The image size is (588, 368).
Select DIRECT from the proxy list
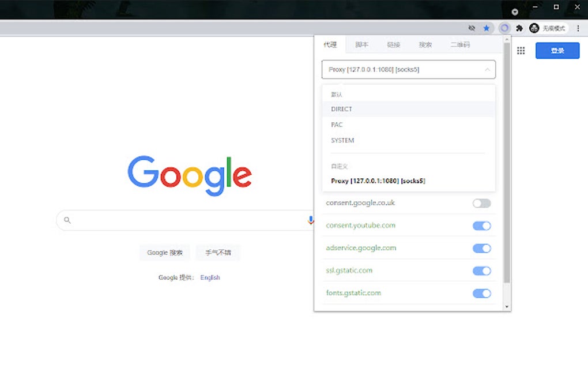click(341, 109)
